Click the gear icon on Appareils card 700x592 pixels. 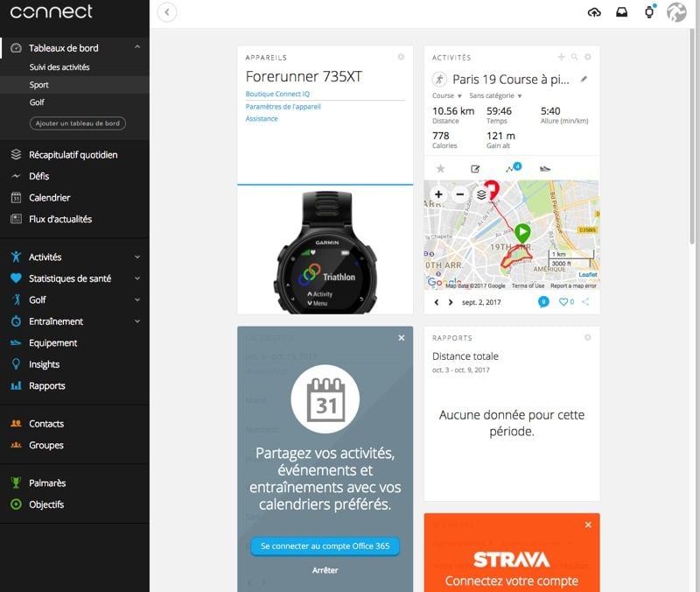click(x=401, y=57)
